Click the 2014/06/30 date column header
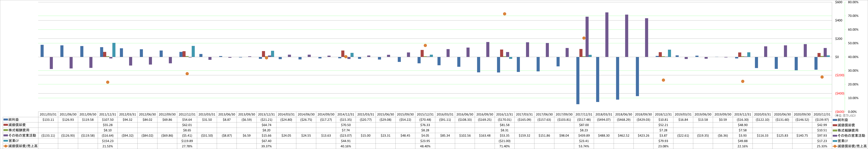This screenshot has width=868, height=149. 306,114
